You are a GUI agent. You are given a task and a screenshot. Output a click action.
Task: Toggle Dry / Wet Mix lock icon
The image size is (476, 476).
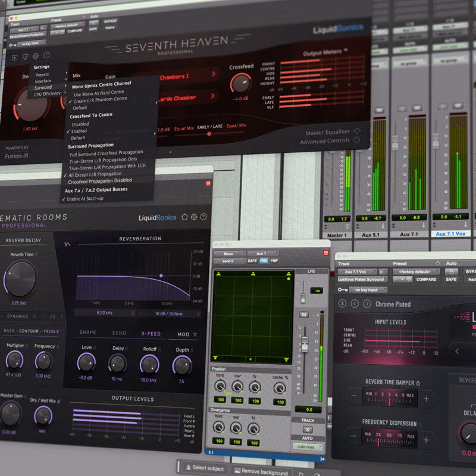pyautogui.click(x=58, y=401)
